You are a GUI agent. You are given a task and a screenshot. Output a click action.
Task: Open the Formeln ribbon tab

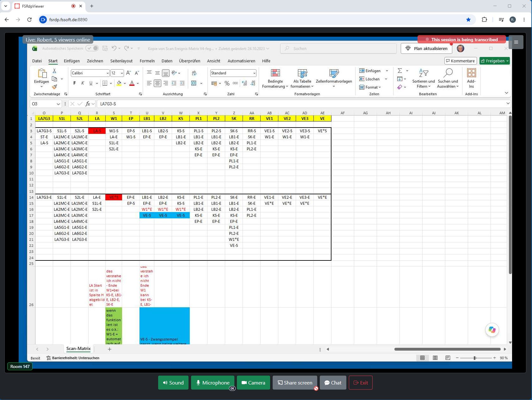coord(147,61)
